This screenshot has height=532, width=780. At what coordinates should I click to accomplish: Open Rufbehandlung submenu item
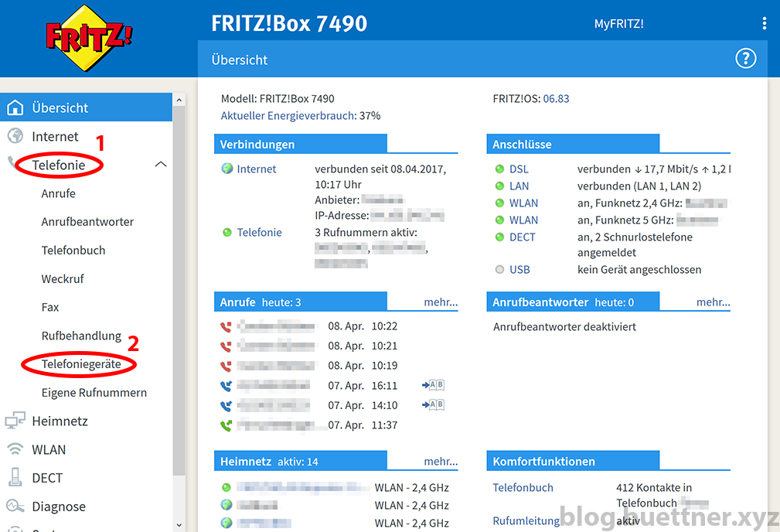[x=81, y=336]
